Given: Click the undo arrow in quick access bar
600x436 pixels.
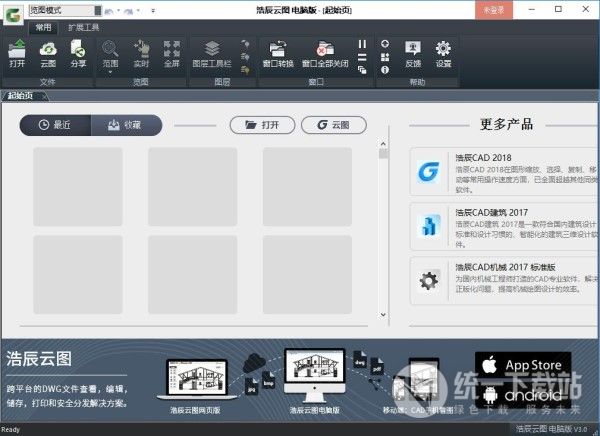Looking at the screenshot, I should tap(109, 11).
